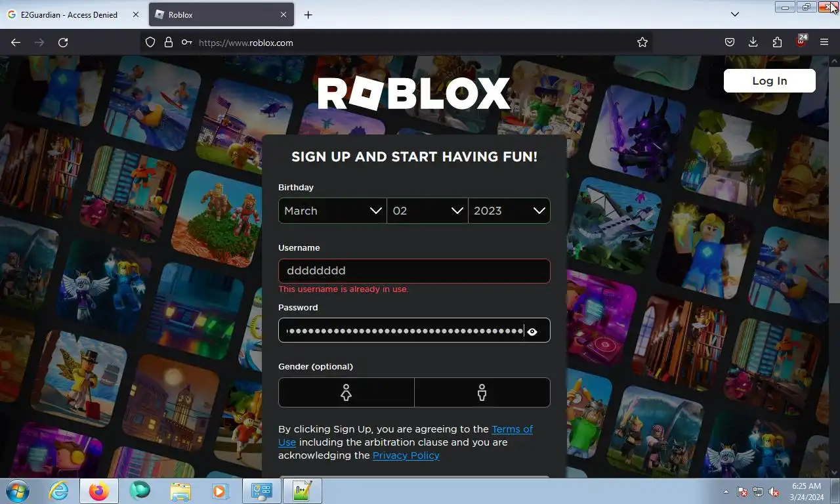The width and height of the screenshot is (840, 504).
Task: Open a new browser tab
Action: tap(308, 14)
